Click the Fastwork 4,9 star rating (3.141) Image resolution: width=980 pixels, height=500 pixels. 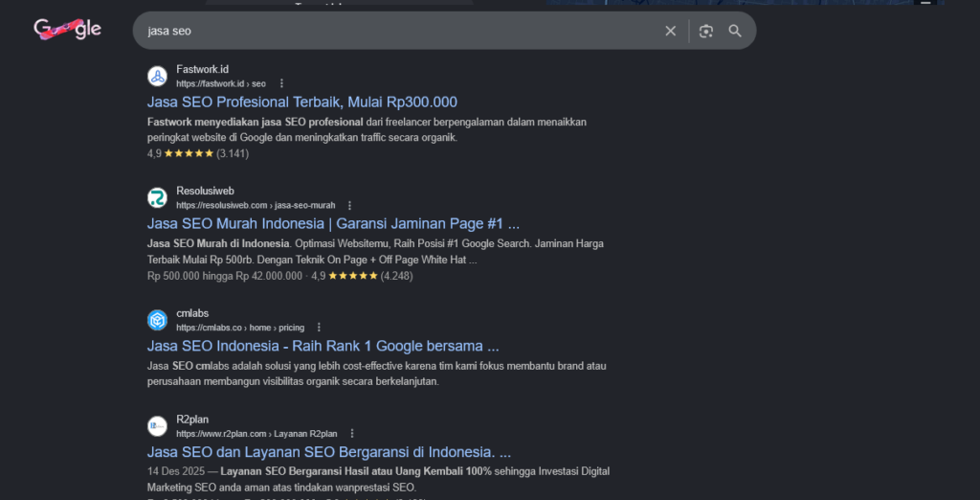(198, 153)
